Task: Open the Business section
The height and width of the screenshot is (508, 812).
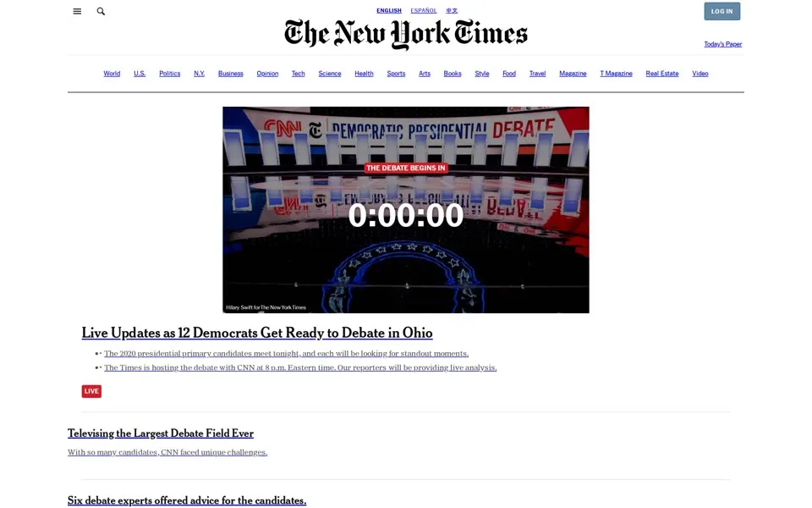Action: [x=230, y=74]
